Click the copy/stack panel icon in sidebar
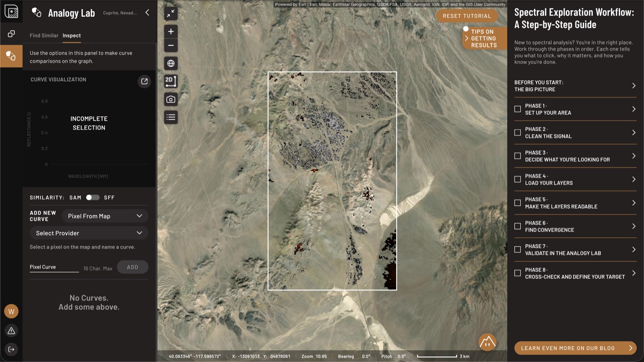 click(11, 34)
